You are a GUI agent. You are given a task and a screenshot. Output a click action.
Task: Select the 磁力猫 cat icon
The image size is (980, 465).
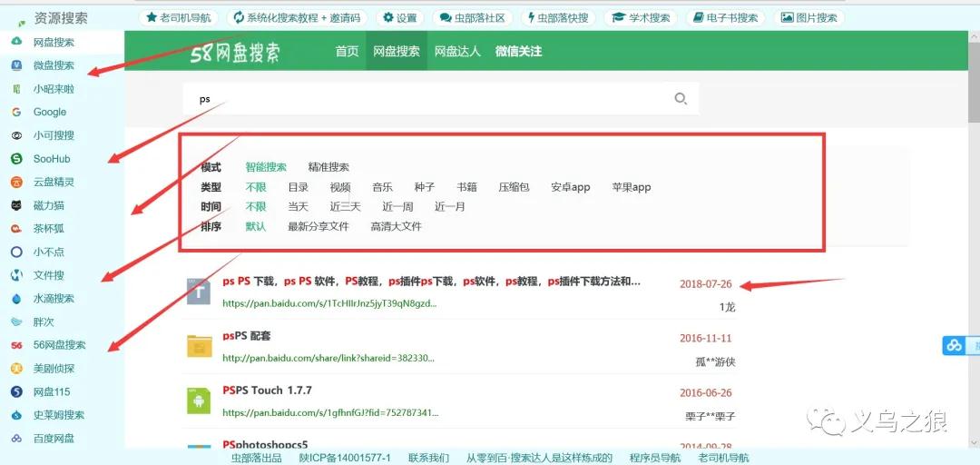(x=16, y=206)
